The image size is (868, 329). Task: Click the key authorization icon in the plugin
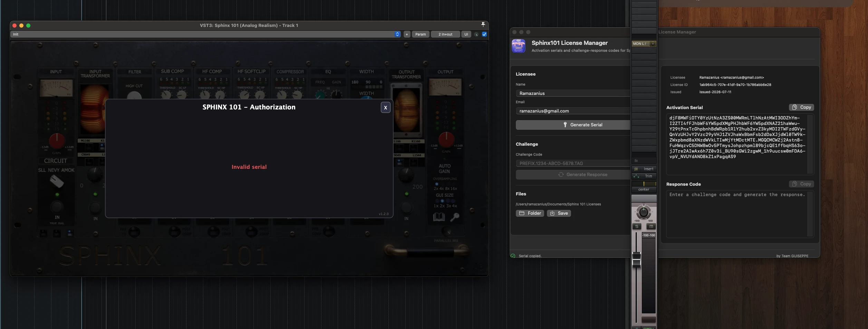[455, 217]
